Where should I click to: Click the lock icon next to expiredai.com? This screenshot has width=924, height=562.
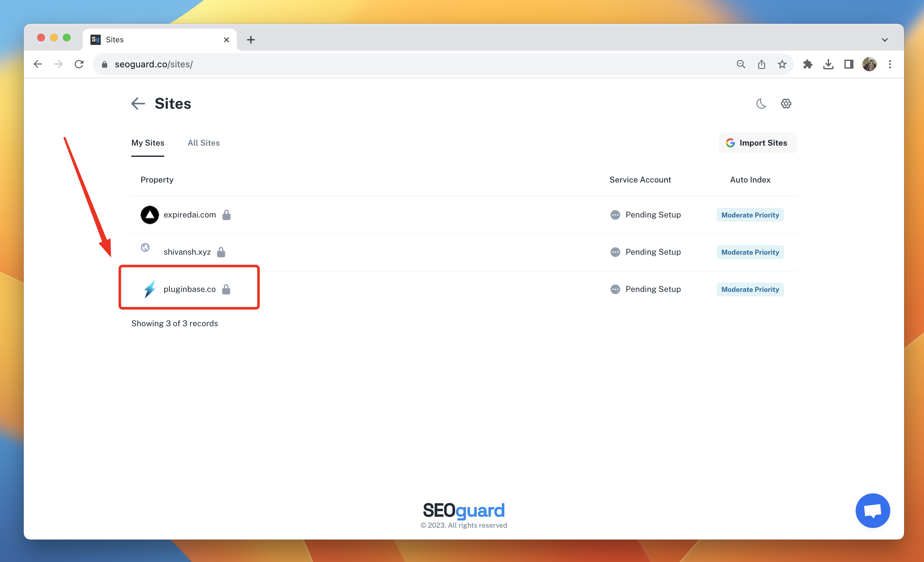pyautogui.click(x=226, y=215)
